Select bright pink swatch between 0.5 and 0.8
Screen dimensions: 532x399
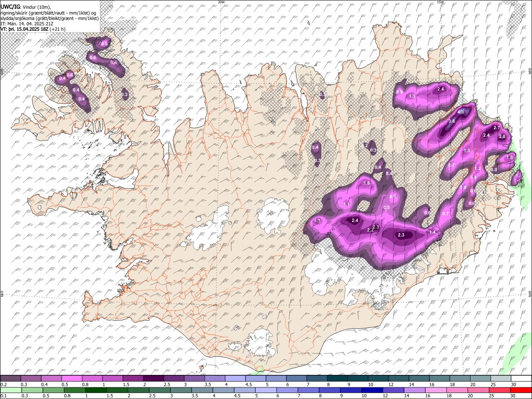[x=72, y=378]
